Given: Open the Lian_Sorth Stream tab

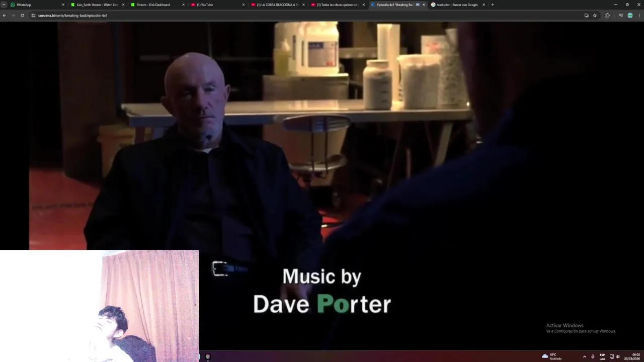Looking at the screenshot, I should 98,5.
